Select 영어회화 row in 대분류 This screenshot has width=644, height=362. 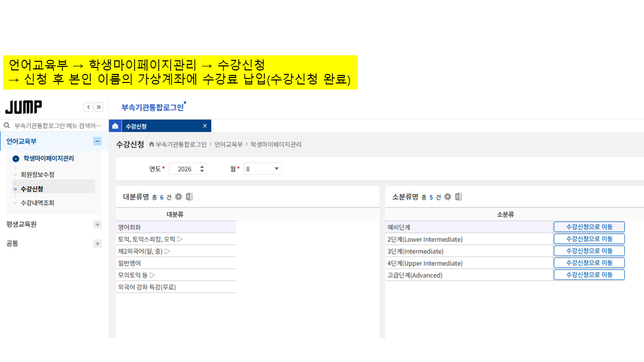(176, 227)
